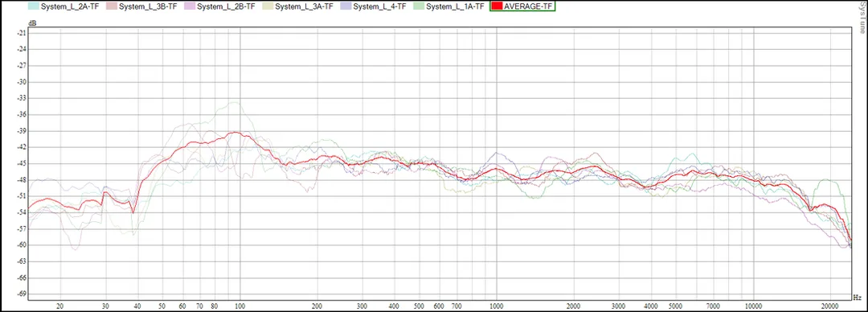Click the -39 value on the dB axis
The height and width of the screenshot is (312, 868).
(23, 131)
